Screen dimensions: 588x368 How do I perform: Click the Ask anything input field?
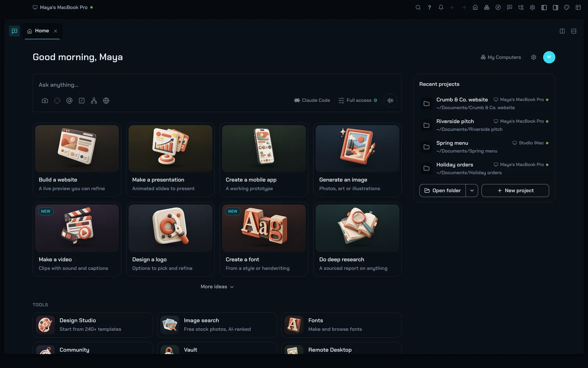point(217,85)
